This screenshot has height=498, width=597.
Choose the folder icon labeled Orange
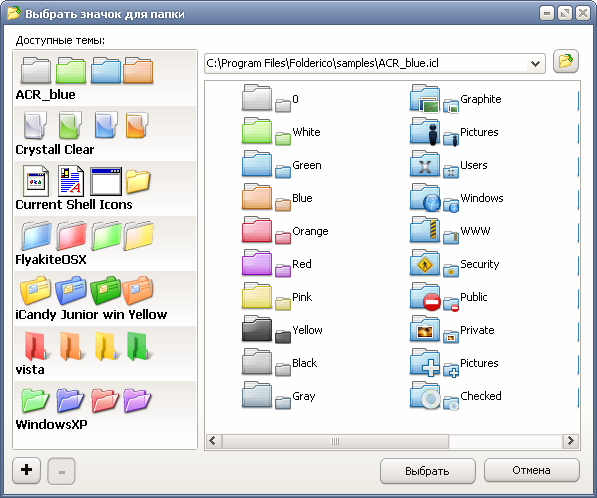pos(285,231)
